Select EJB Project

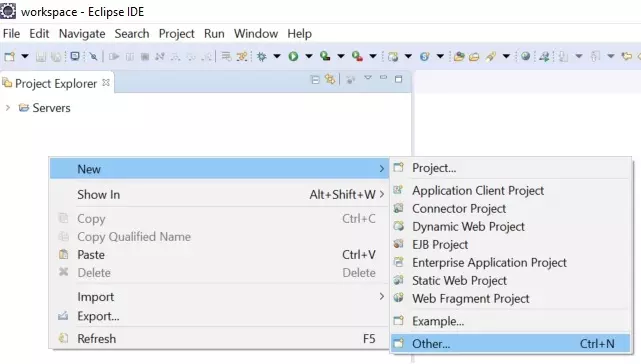(x=510, y=245)
